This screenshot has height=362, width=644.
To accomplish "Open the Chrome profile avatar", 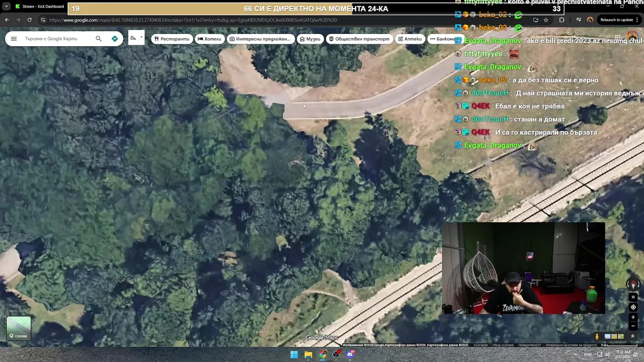I will (x=590, y=20).
